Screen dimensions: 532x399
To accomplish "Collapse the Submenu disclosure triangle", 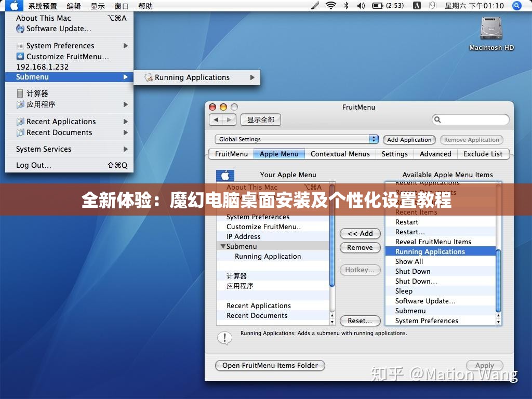I will [x=223, y=246].
